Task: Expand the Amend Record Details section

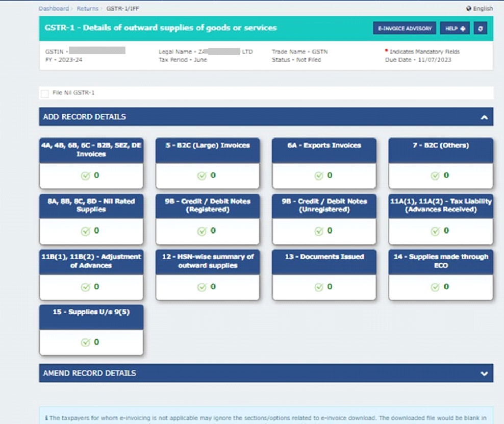Action: [x=484, y=373]
